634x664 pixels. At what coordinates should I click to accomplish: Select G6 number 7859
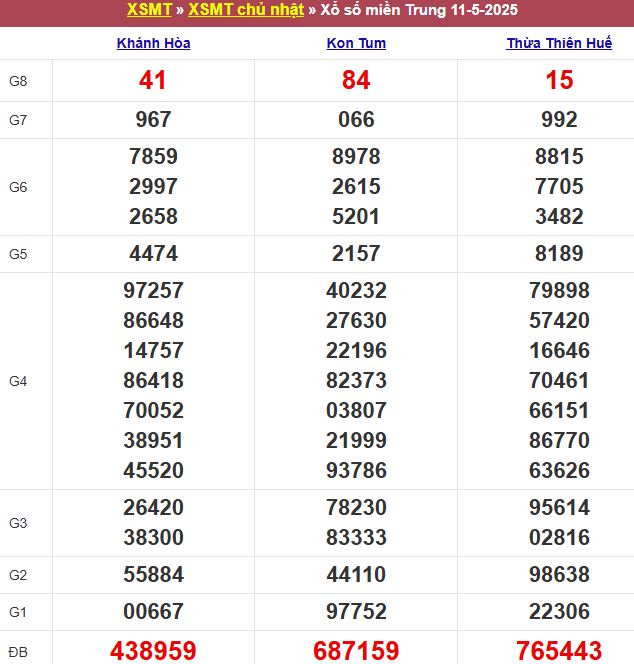click(153, 156)
